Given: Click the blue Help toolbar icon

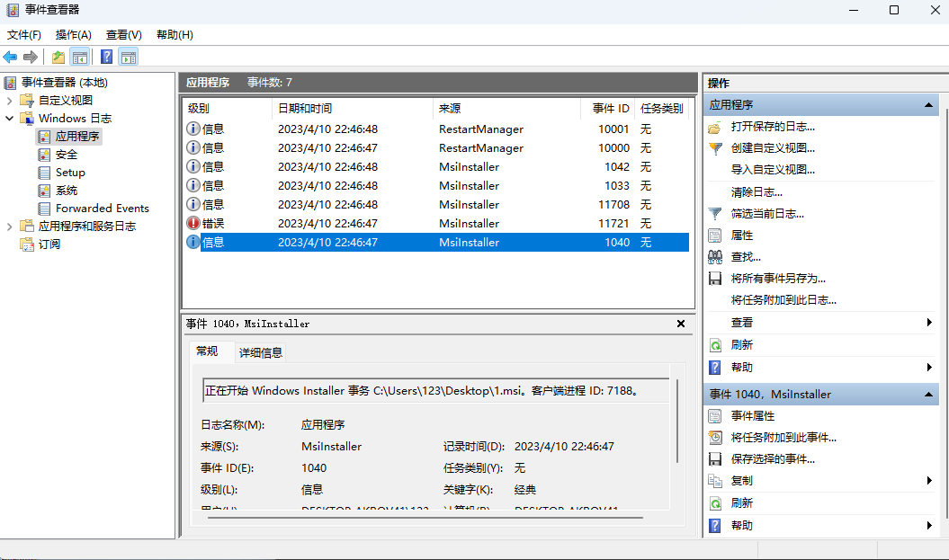Looking at the screenshot, I should pyautogui.click(x=106, y=57).
